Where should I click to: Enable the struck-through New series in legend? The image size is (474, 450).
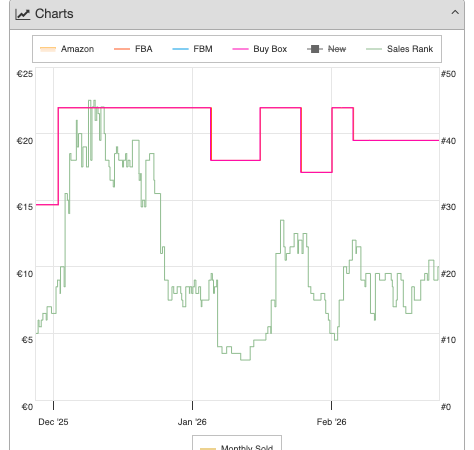click(x=326, y=49)
